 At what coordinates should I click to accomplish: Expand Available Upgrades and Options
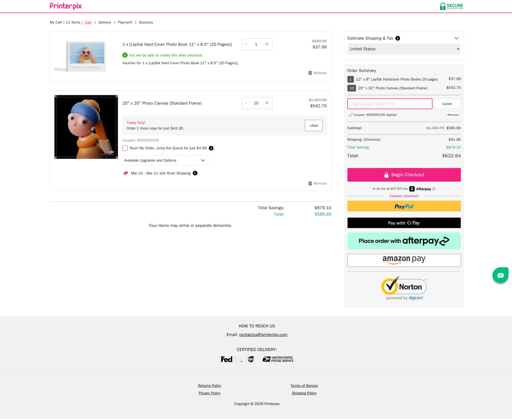(165, 161)
